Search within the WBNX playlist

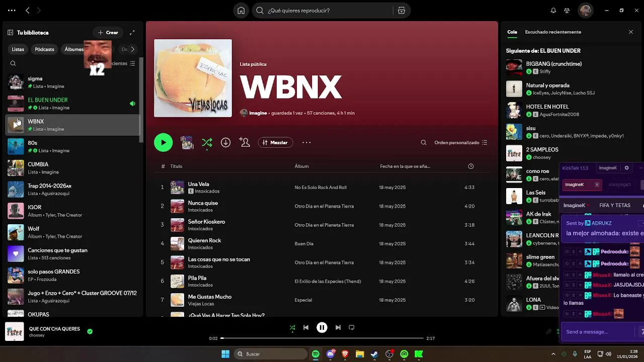point(424,143)
